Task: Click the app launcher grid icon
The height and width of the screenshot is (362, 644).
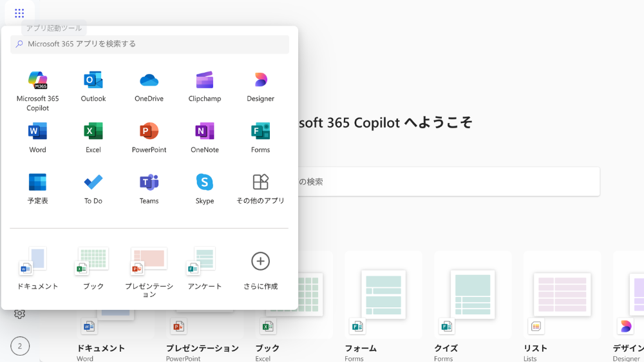Action: [19, 13]
